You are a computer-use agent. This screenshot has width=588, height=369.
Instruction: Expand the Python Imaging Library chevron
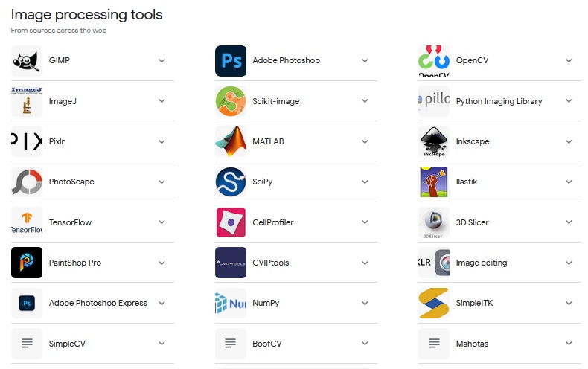pyautogui.click(x=569, y=101)
